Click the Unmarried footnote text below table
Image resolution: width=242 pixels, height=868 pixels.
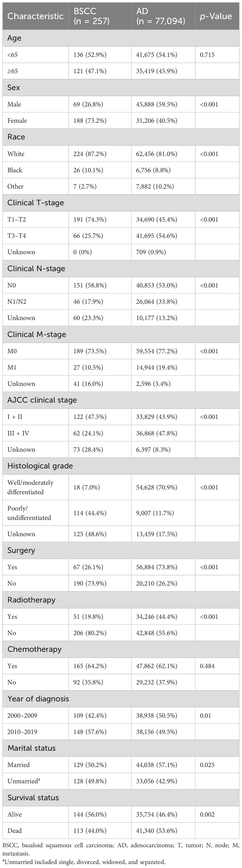(84, 862)
